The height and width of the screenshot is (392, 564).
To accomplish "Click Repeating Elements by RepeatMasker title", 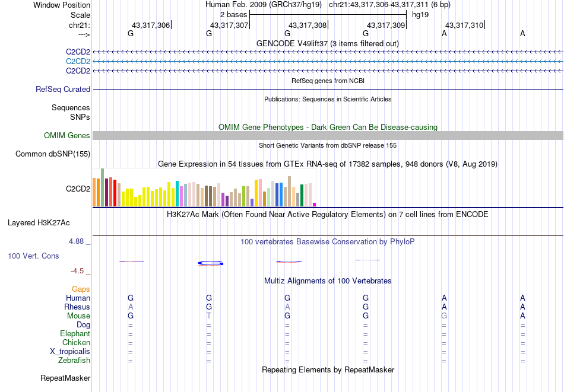I will click(x=328, y=370).
